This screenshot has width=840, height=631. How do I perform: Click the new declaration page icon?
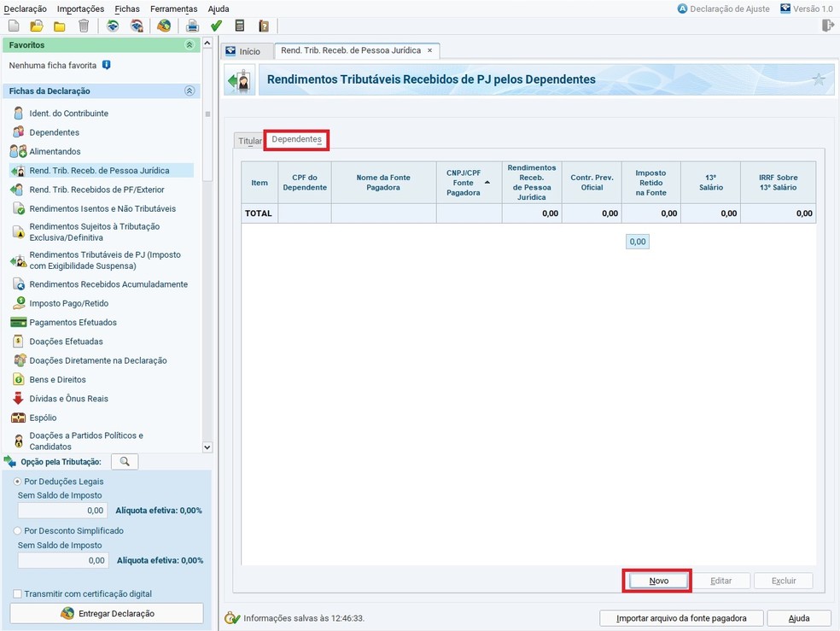14,26
